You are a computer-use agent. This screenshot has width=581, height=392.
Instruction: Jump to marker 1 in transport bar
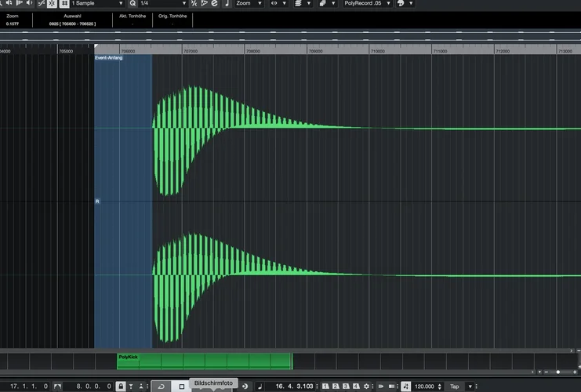(x=325, y=387)
